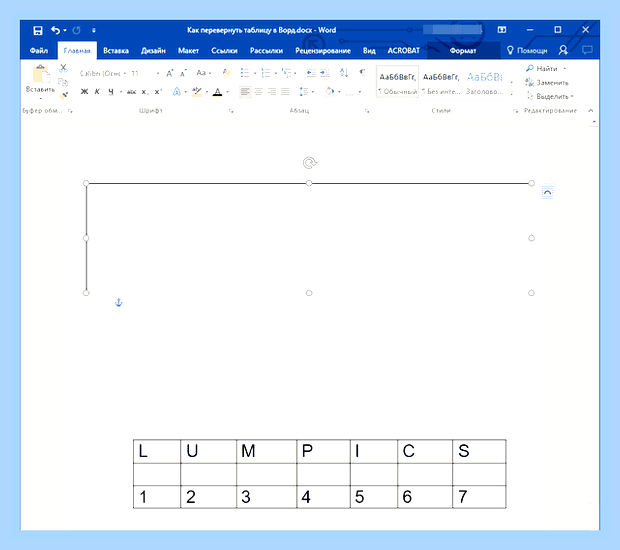Screen dimensions: 620x550
Task: Toggle italic formatting (К)
Action: click(x=97, y=92)
